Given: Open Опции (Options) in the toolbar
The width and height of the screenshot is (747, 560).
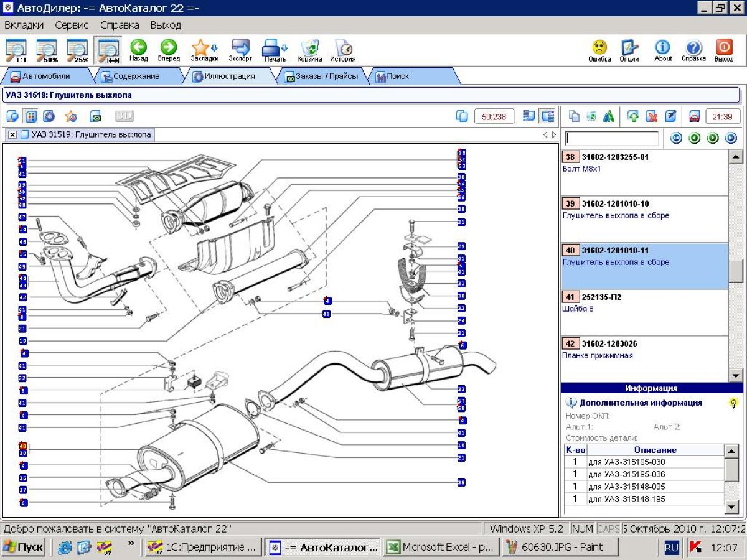Looking at the screenshot, I should coord(629,49).
